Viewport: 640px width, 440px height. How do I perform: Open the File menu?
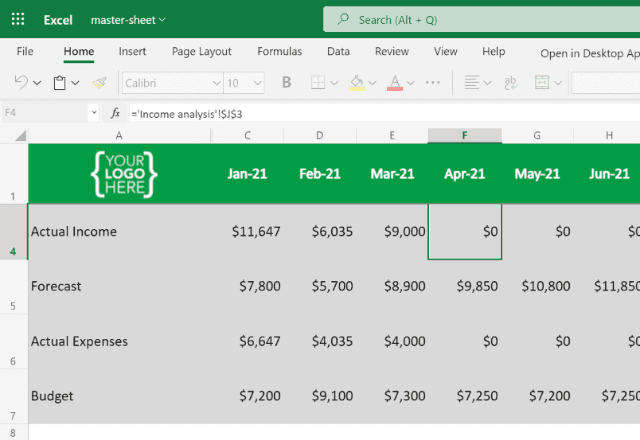point(25,51)
